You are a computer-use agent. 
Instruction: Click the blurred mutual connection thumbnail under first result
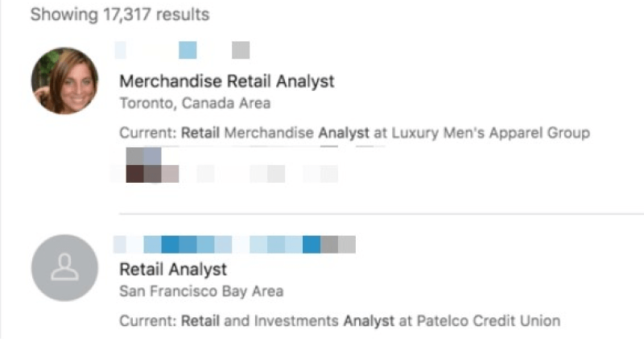(144, 165)
